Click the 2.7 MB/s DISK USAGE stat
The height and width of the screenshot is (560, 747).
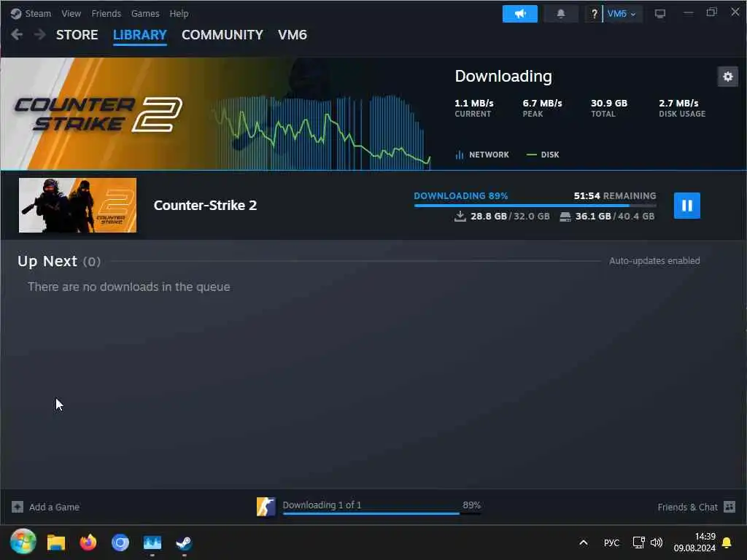point(682,108)
